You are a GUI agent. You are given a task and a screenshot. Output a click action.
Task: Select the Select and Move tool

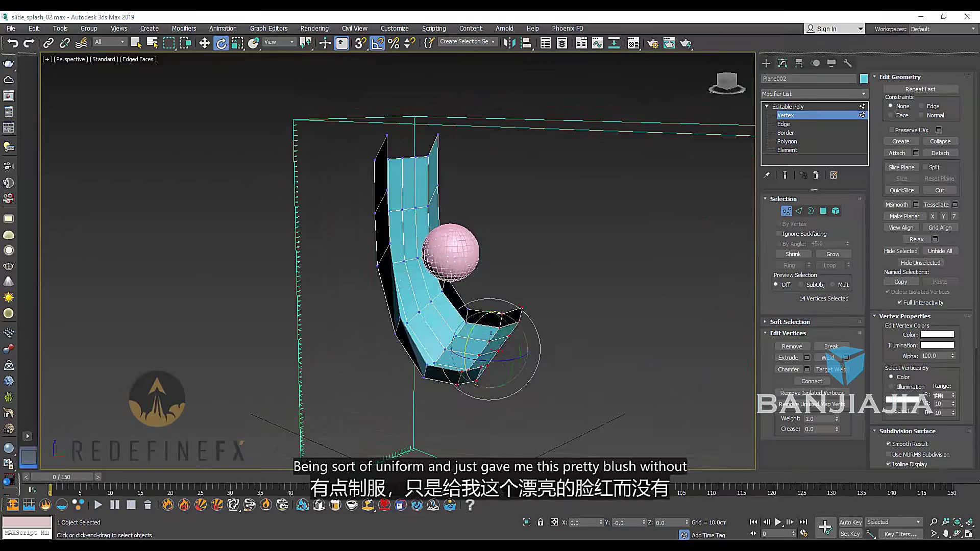pos(204,43)
